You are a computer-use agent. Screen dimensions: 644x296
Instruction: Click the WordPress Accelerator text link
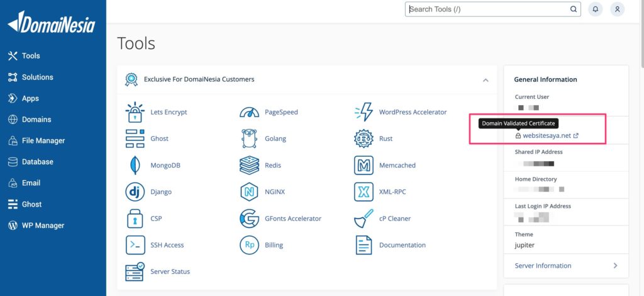coord(413,112)
